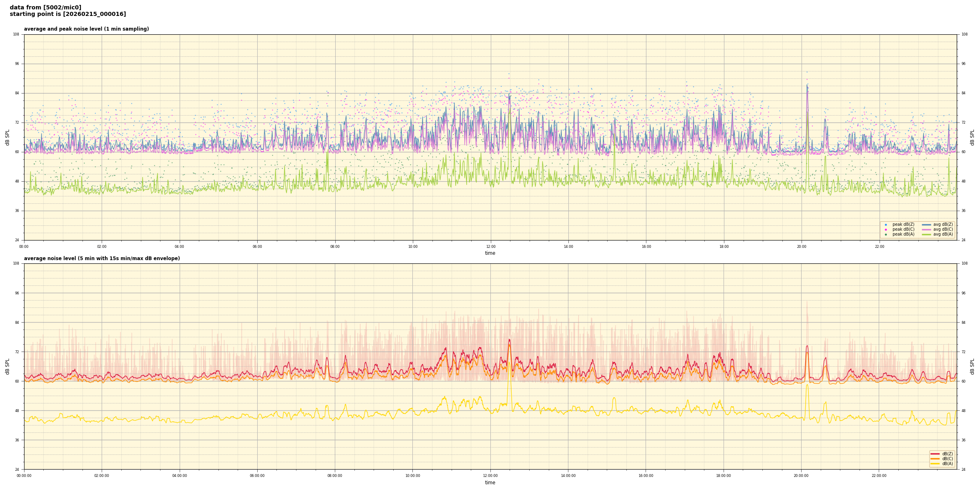Click the peak dB(C) magenta legend dot
Screen dimensions: 980x490
886,229
